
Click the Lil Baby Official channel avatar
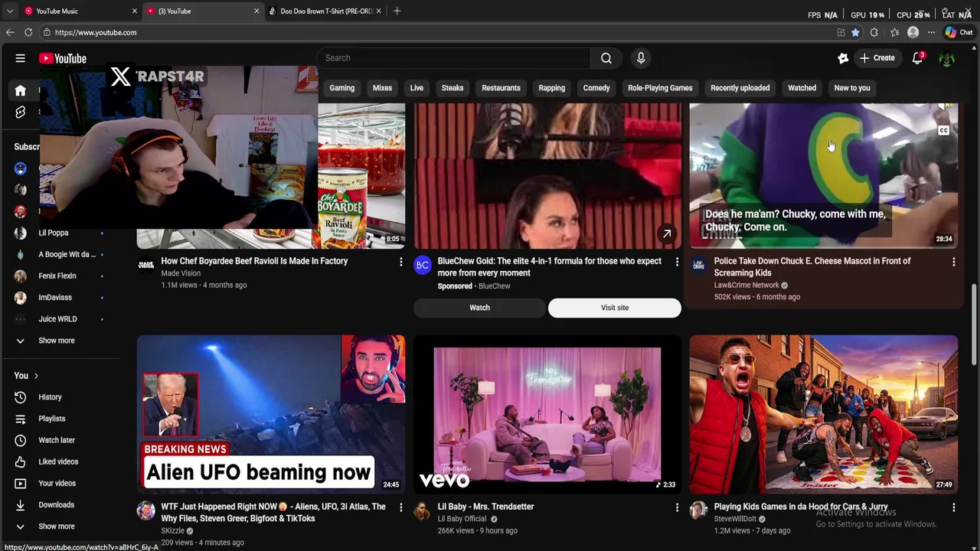(422, 510)
